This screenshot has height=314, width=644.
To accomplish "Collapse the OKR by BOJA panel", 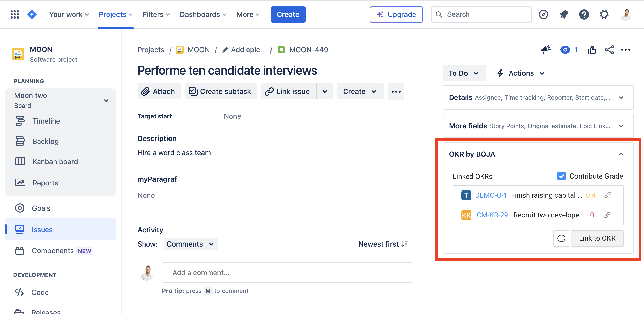I will [x=621, y=154].
